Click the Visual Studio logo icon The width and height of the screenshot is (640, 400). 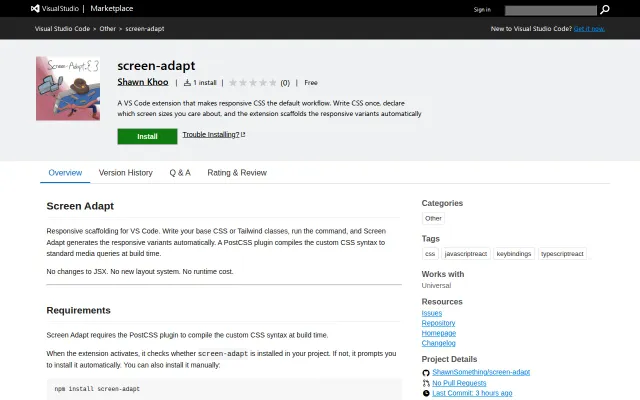(35, 9)
